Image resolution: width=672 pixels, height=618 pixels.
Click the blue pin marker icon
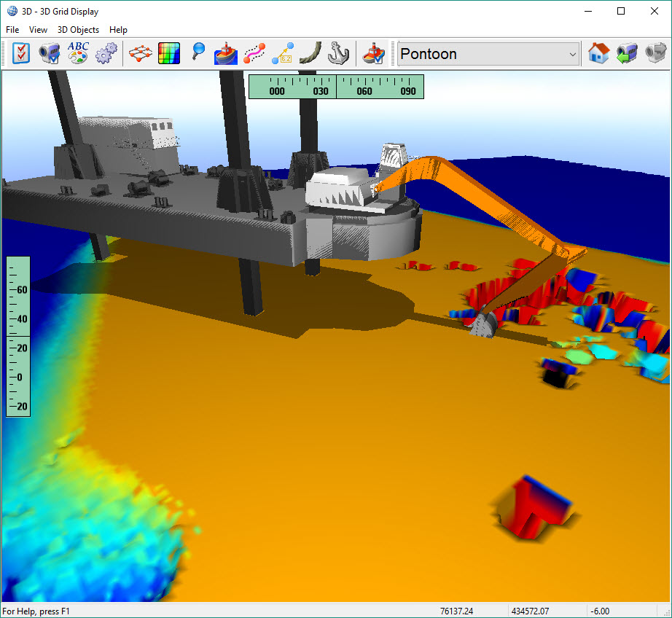tap(198, 52)
